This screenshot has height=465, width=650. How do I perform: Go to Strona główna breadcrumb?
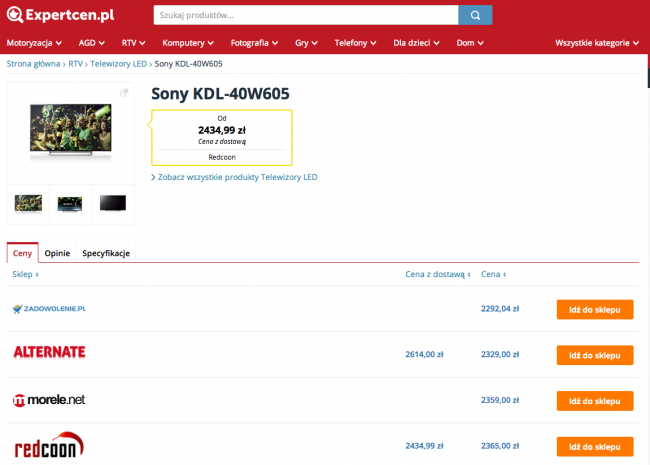click(33, 64)
